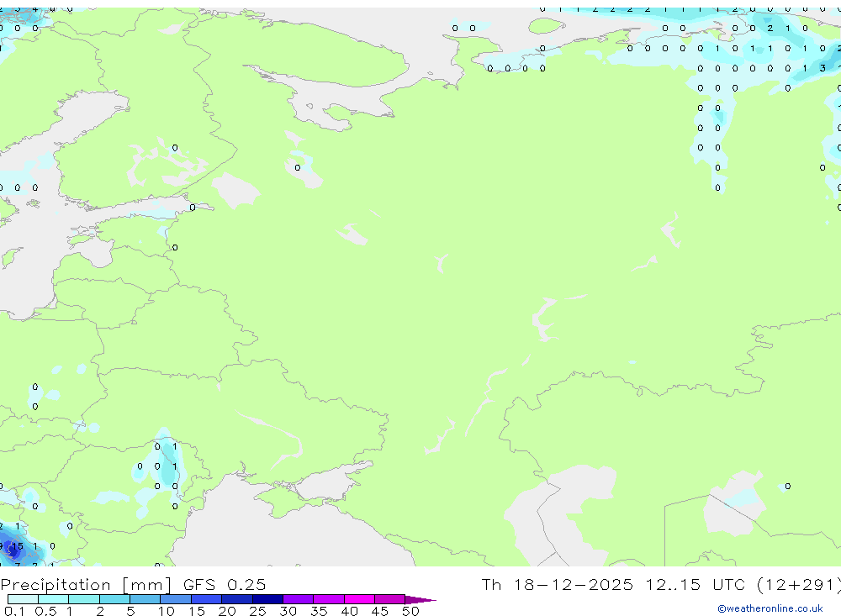This screenshot has width=841, height=616.
Task: Select the 30–35 mm violet legend swatch
Action: coord(298,599)
